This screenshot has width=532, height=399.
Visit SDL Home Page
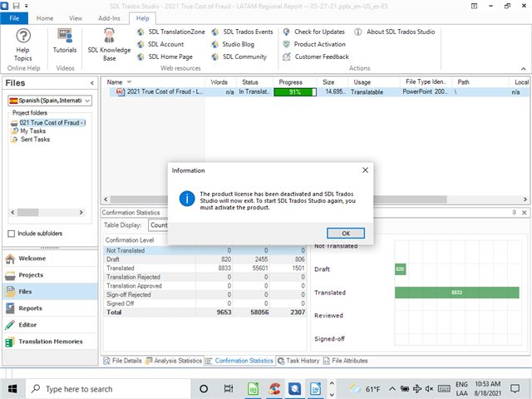click(165, 57)
